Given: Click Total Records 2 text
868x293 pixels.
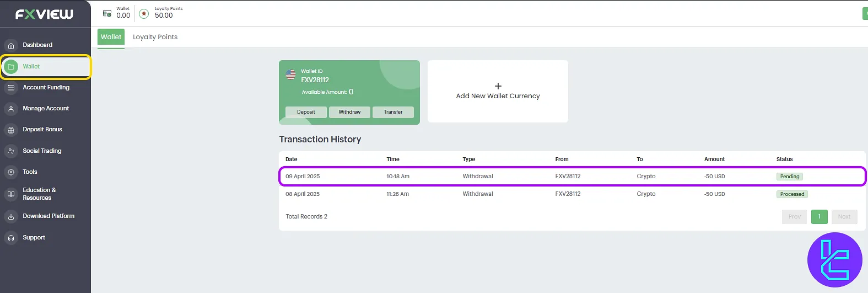Looking at the screenshot, I should tap(306, 217).
